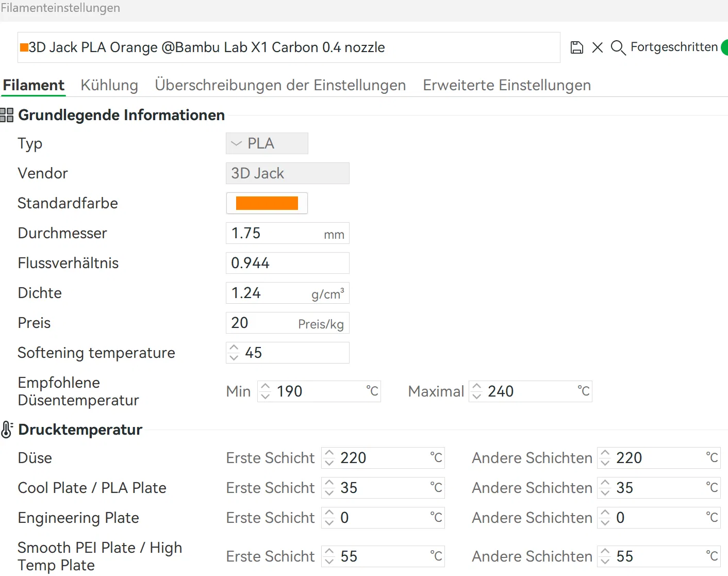Open the Typ PLA dropdown

point(267,143)
